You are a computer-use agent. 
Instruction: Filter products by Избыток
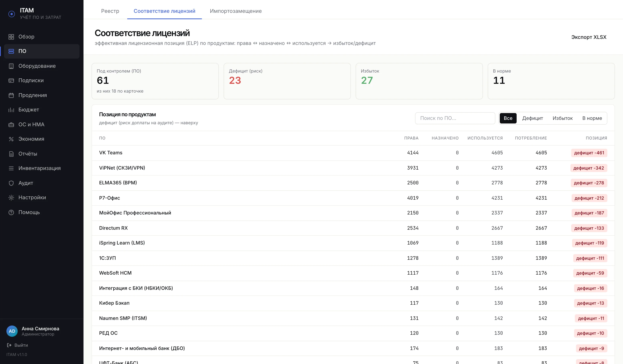(x=562, y=118)
